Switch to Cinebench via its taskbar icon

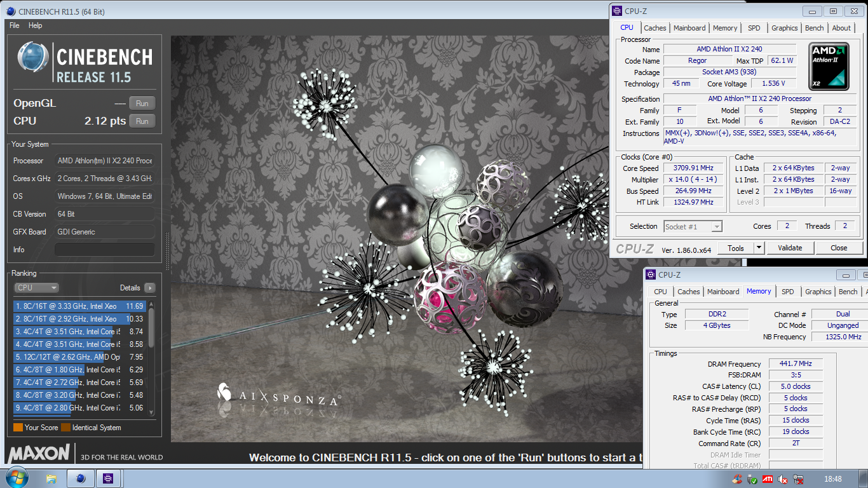tap(80, 478)
